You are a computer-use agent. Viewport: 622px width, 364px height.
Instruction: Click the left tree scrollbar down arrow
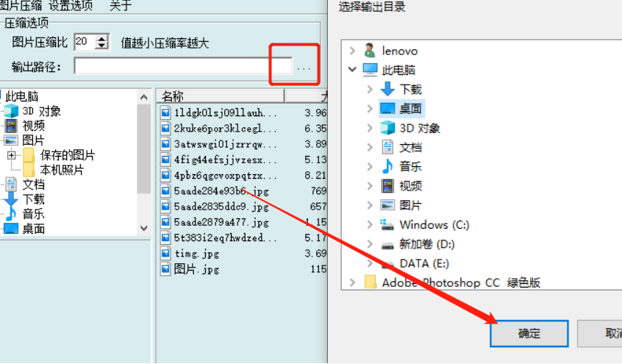(x=144, y=228)
